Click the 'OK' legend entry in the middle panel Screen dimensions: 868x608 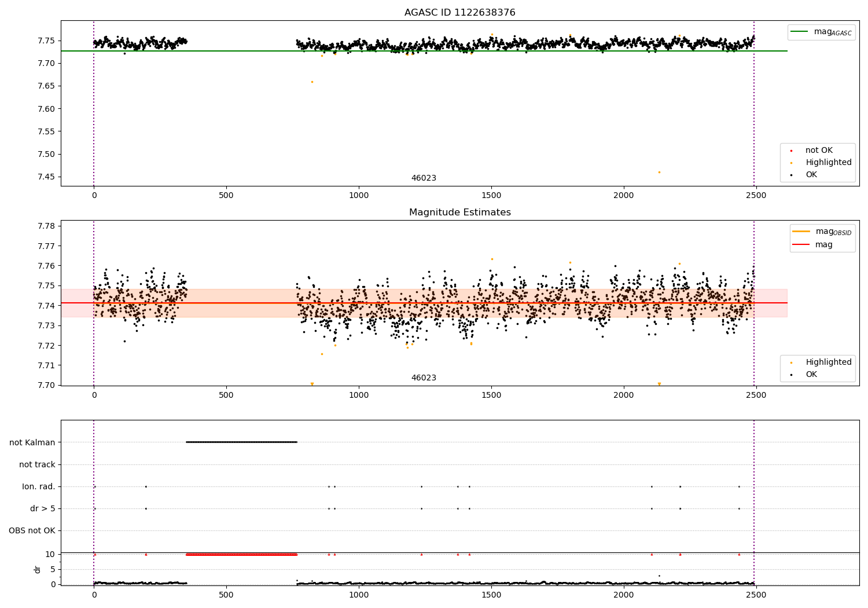[804, 375]
